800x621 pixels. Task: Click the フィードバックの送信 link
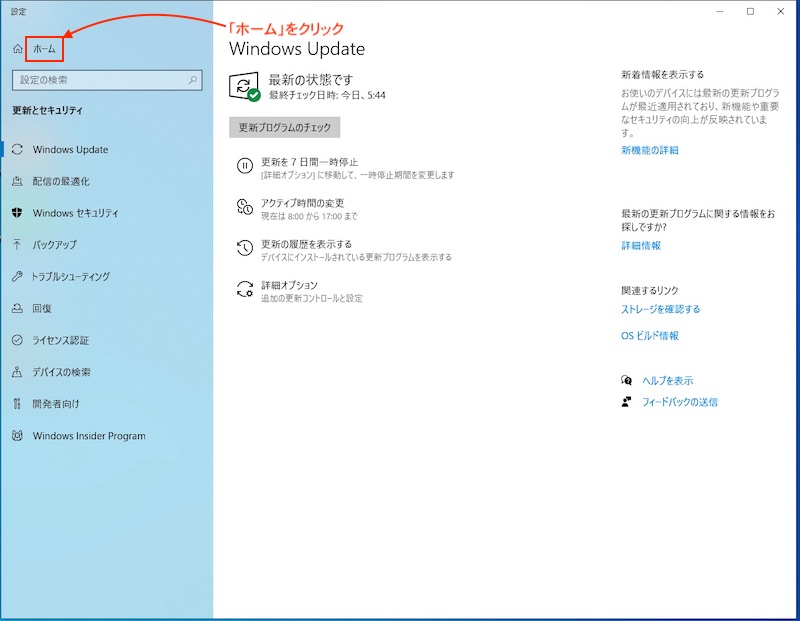click(x=680, y=402)
